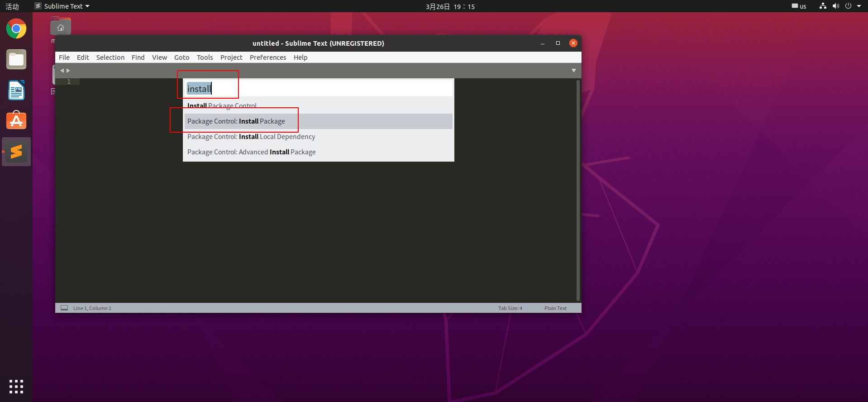Viewport: 868px width, 402px height.
Task: Click 'Line 1, Column 1' status text
Action: [92, 308]
